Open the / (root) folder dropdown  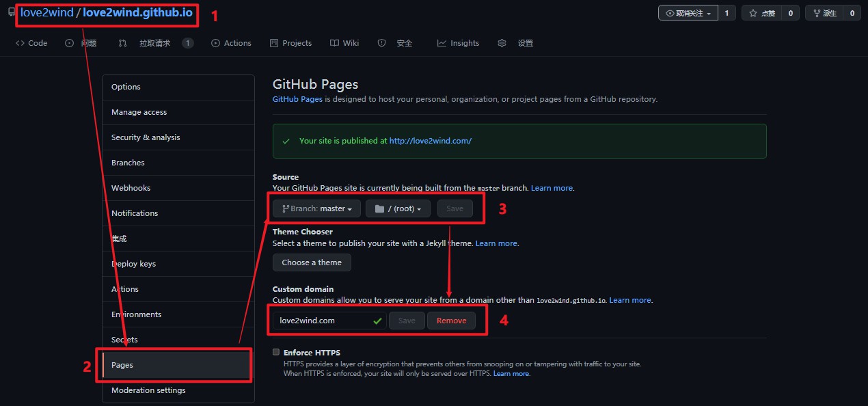398,208
